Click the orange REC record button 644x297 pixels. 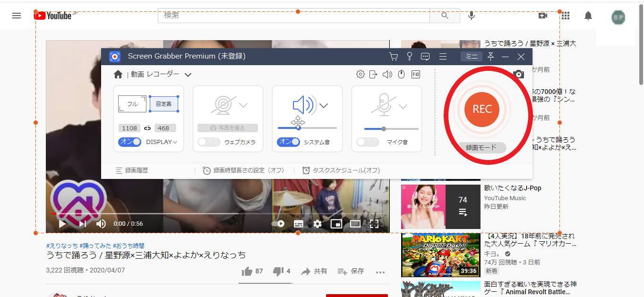(x=481, y=109)
